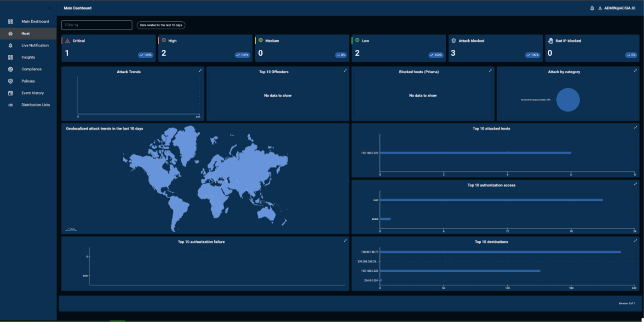Expand the Top 10 authorization access panel

pyautogui.click(x=635, y=184)
